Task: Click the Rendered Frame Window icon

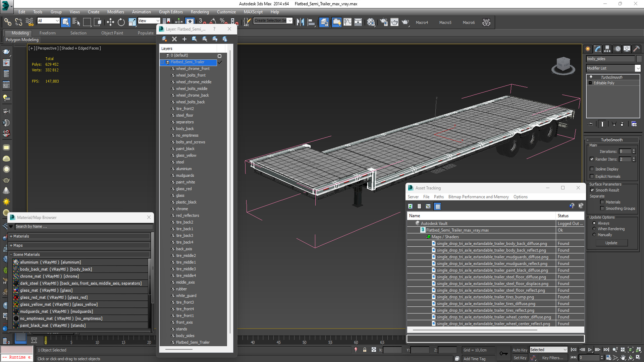Action: tap(394, 22)
